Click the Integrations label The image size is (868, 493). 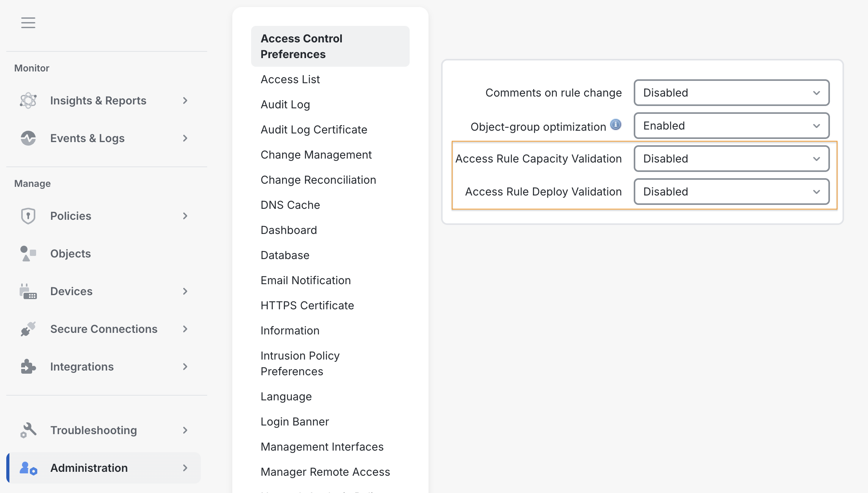coord(82,367)
